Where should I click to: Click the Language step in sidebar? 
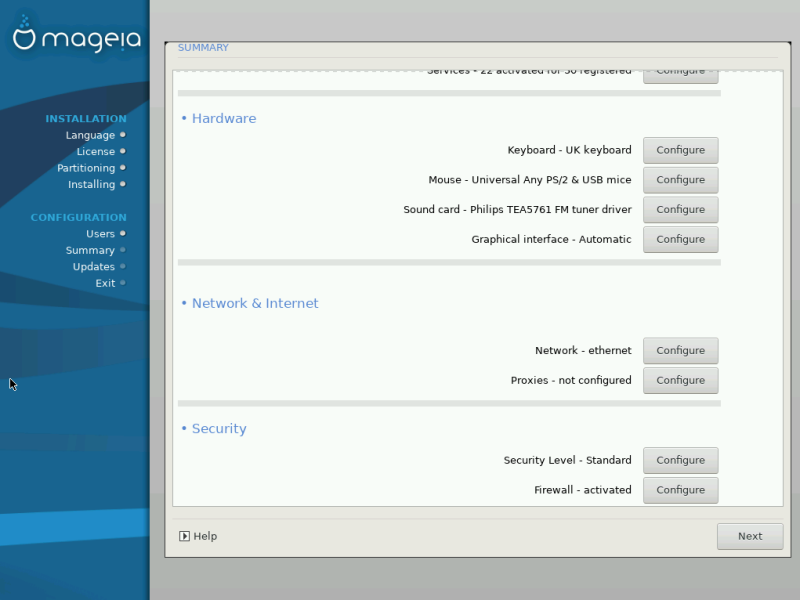tap(90, 135)
